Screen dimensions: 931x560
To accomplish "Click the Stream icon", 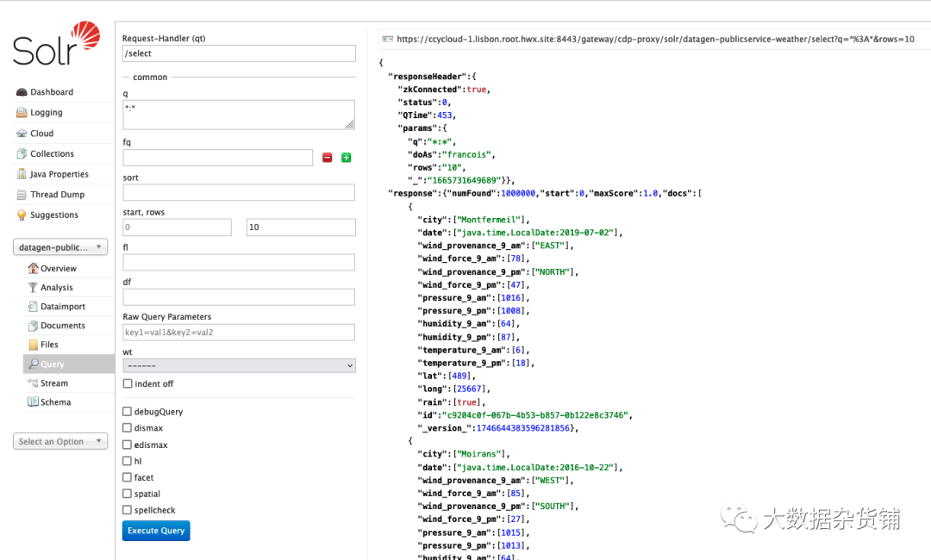I will click(33, 383).
